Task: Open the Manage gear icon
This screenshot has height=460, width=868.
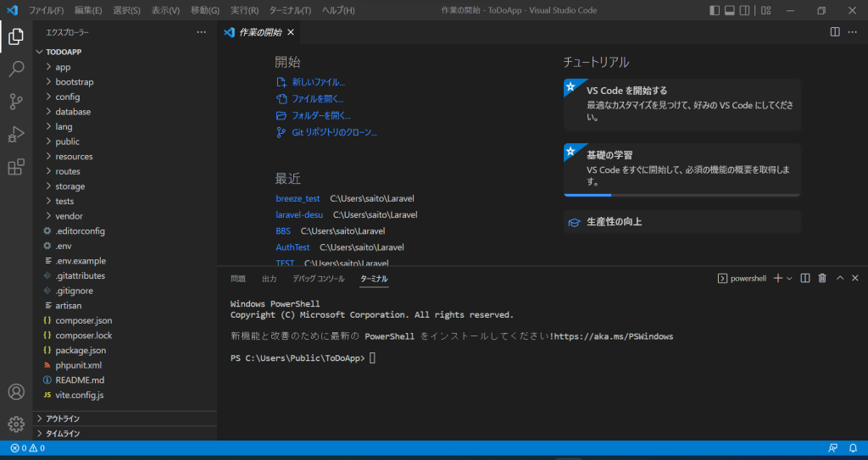Action: pyautogui.click(x=16, y=424)
